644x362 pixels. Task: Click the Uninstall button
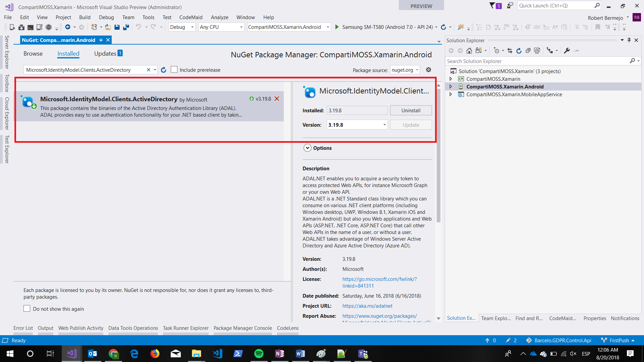coord(411,110)
